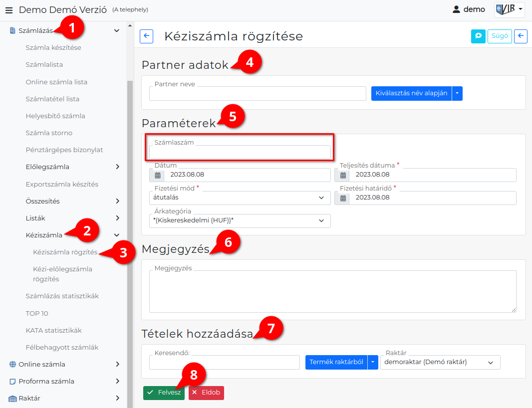Expand the Online számla menu chevron

[x=117, y=364]
